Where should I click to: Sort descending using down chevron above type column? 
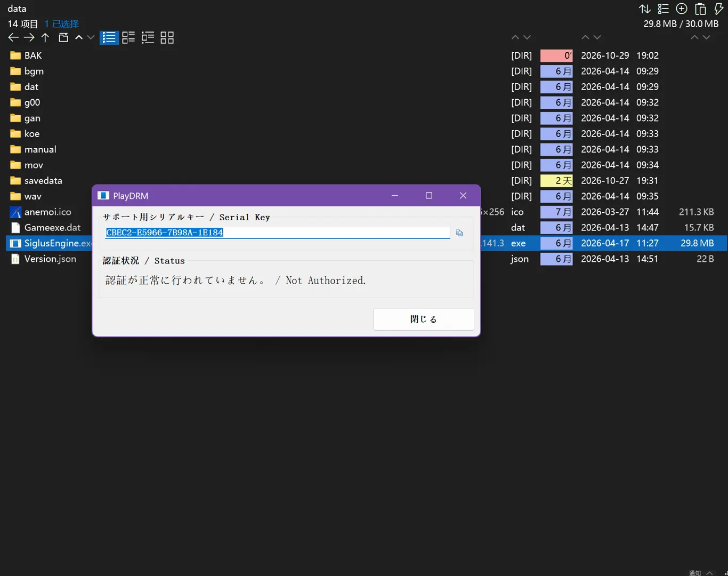[x=527, y=37]
